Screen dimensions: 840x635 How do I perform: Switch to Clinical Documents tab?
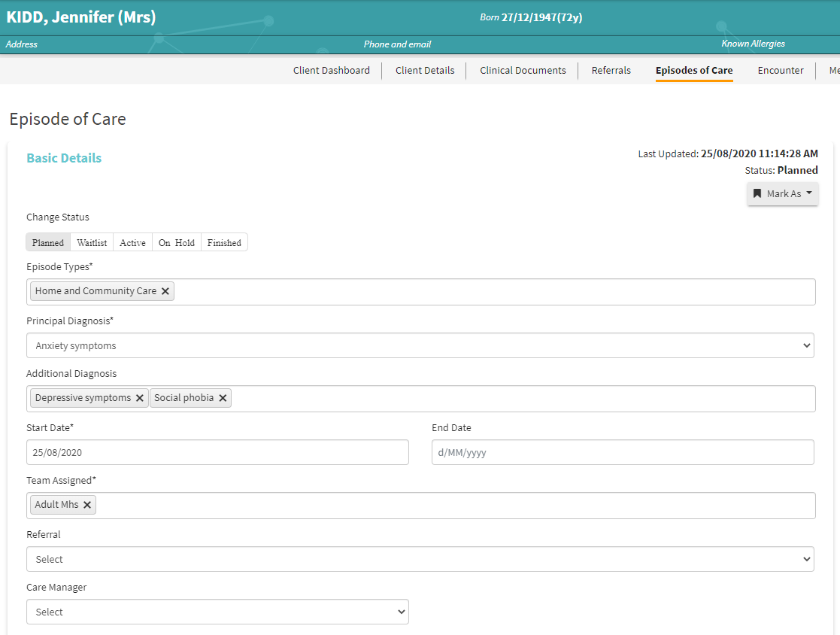click(x=523, y=71)
